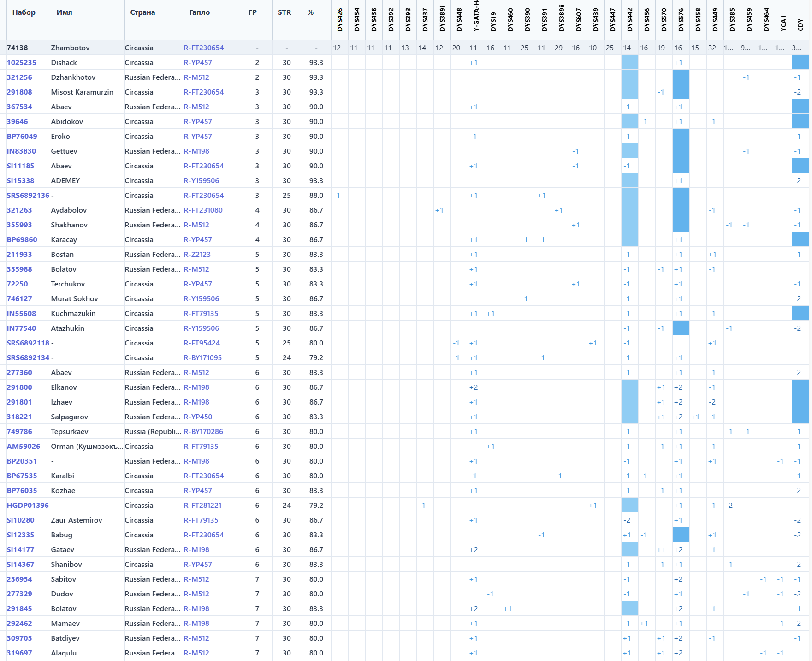This screenshot has height=661, width=812.
Task: Click the Имя column header
Action: tap(64, 12)
